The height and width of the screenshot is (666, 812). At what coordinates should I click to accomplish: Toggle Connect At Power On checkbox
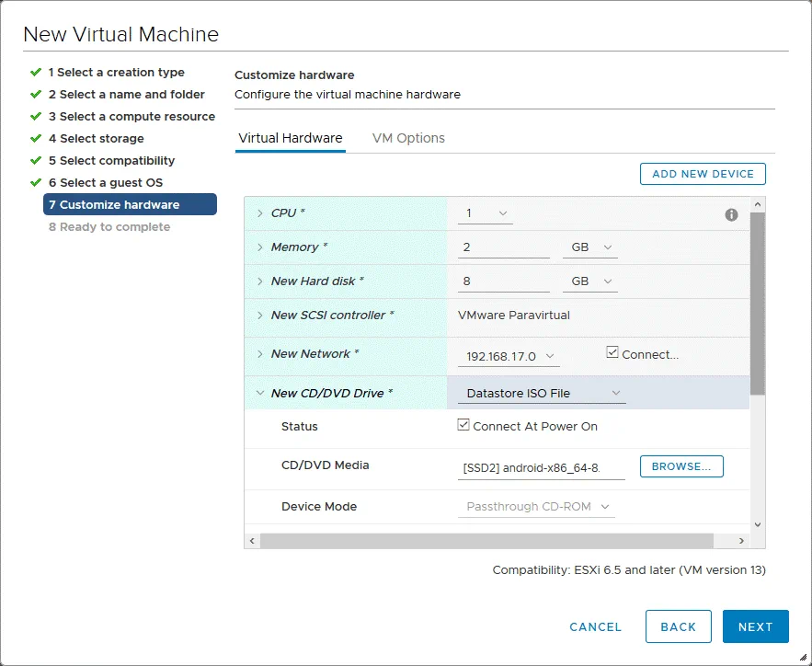pyautogui.click(x=464, y=426)
